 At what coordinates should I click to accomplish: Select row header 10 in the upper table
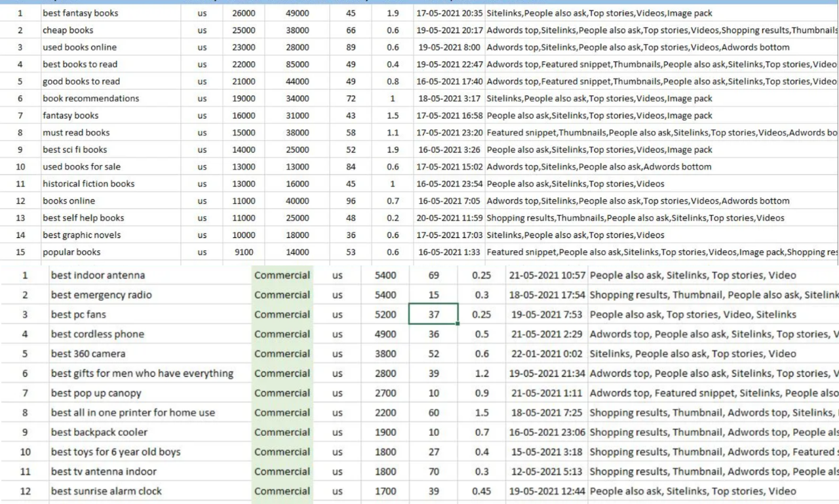coord(20,166)
